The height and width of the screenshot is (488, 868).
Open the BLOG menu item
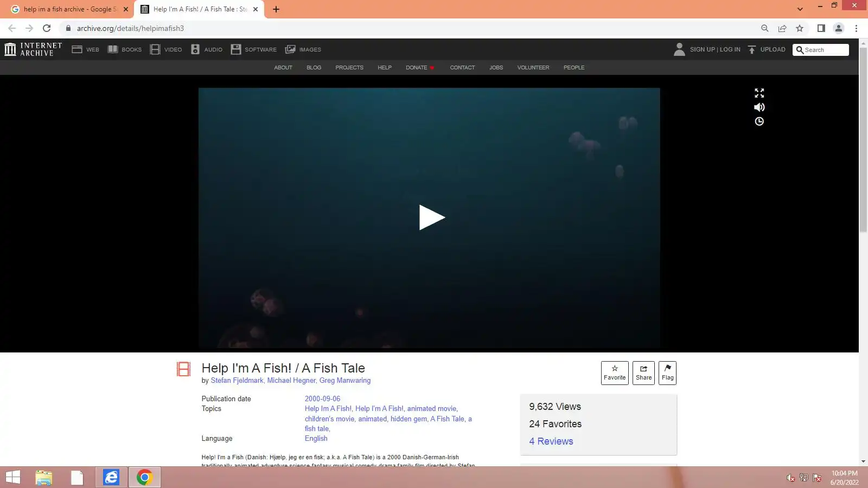(x=314, y=68)
